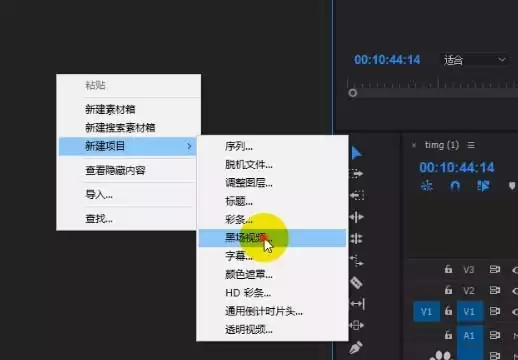
Task: Toggle sync lock for track V1
Action: (x=495, y=311)
